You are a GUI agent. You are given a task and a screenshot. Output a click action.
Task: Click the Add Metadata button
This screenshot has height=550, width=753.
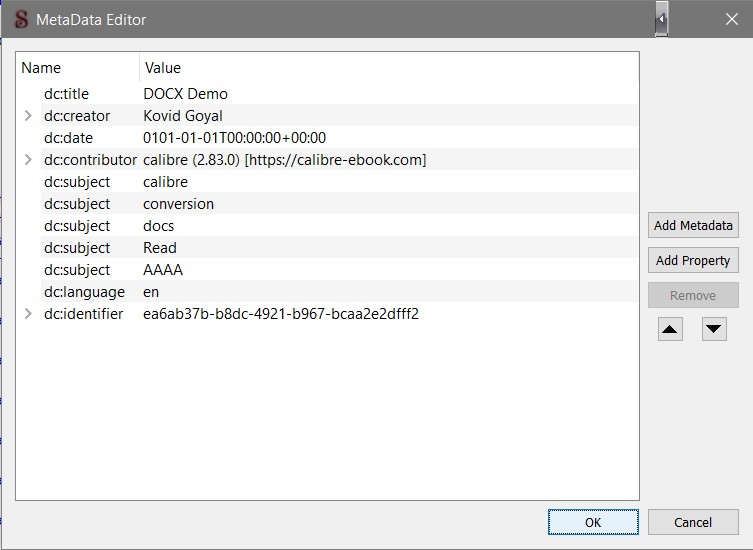[693, 225]
